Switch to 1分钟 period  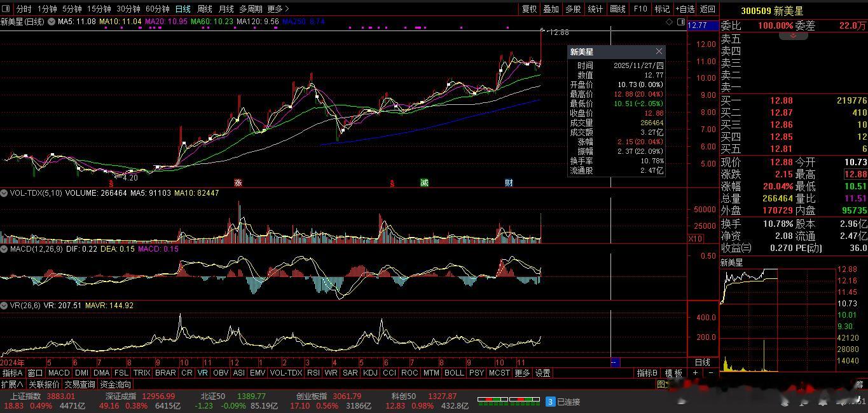47,9
